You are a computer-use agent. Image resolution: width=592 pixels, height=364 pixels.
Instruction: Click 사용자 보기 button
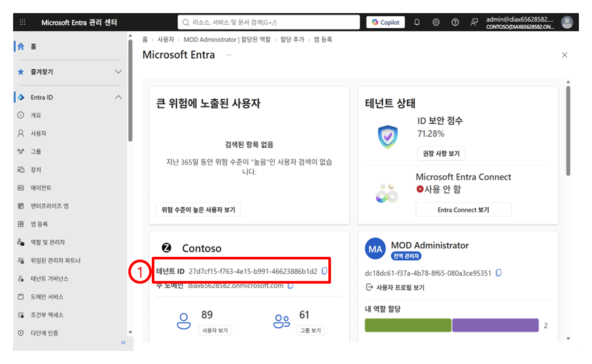point(215,331)
